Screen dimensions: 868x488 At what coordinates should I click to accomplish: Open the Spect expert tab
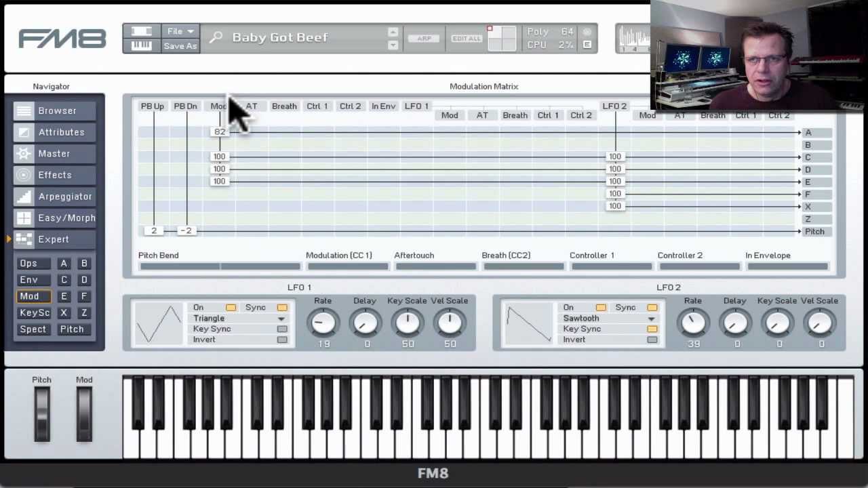coord(34,329)
